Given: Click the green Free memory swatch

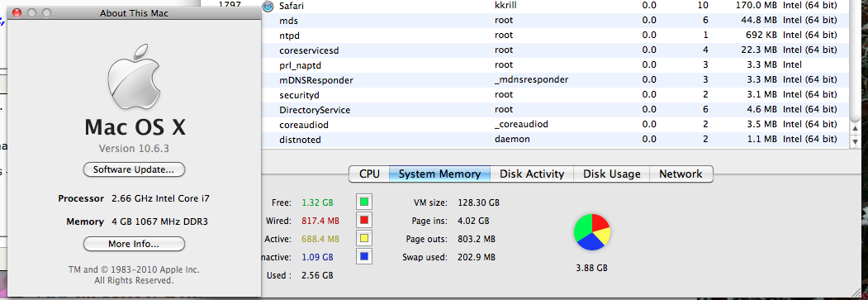Looking at the screenshot, I should click(x=364, y=202).
